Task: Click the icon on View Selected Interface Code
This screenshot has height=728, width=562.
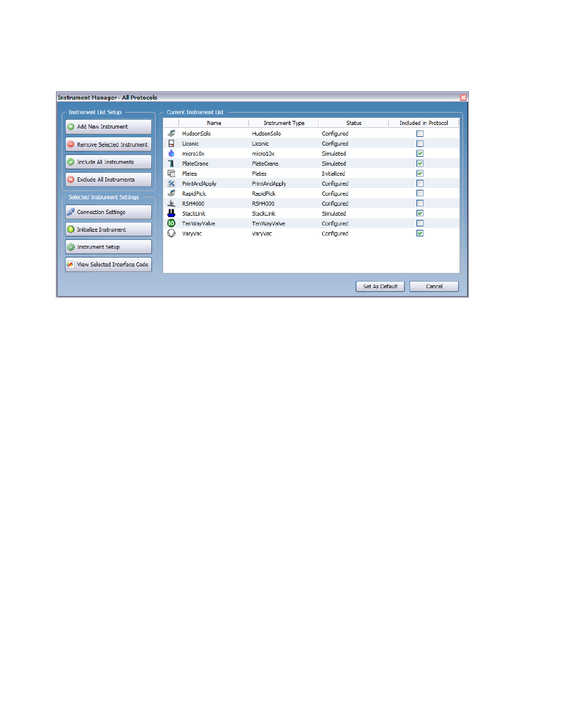Action: (71, 265)
